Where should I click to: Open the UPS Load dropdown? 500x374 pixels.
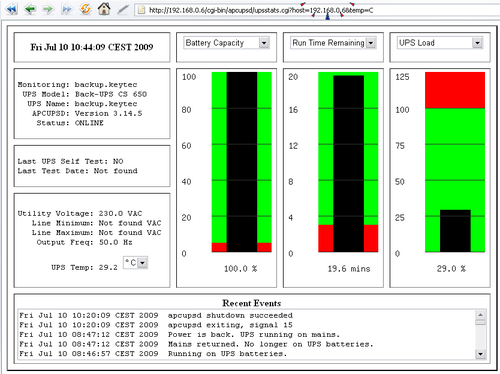[440, 43]
